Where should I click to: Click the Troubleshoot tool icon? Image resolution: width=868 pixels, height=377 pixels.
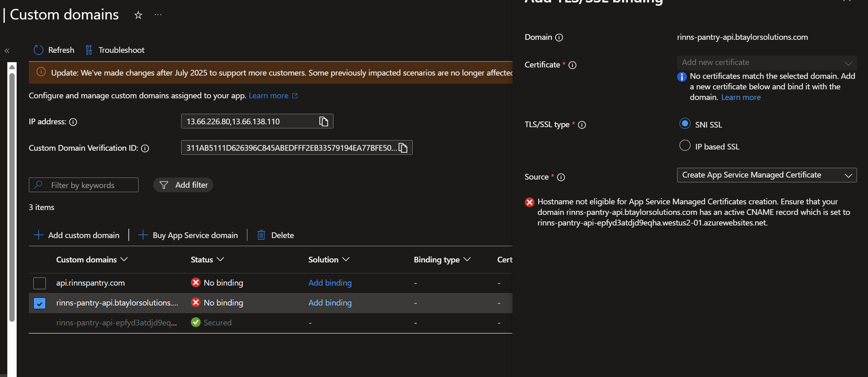89,50
